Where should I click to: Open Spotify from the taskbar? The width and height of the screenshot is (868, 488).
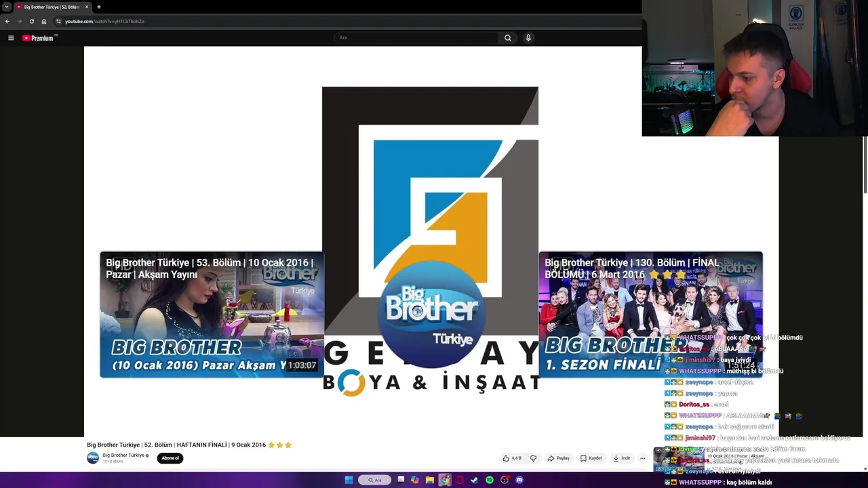[x=490, y=480]
